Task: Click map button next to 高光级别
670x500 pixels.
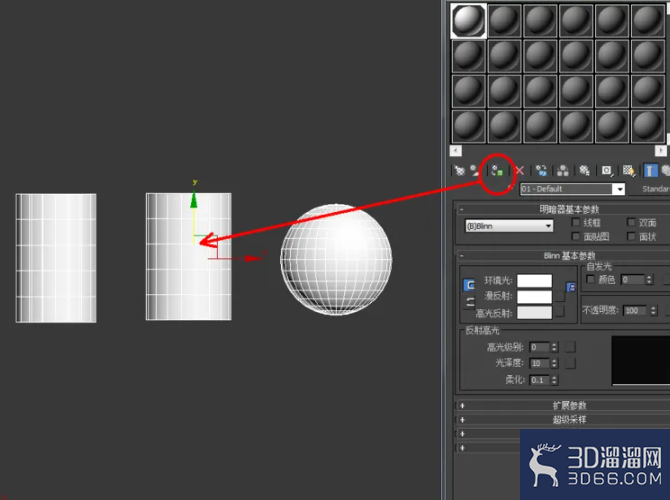Action: (x=570, y=347)
